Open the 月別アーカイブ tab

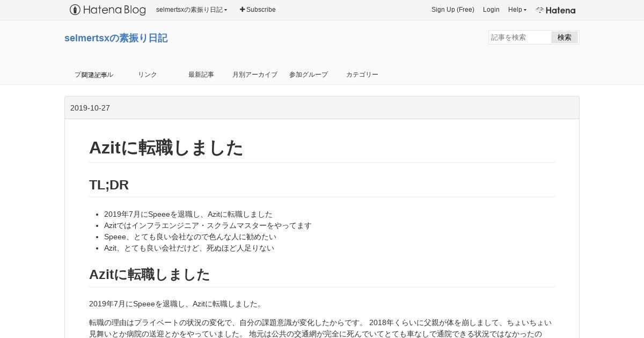[255, 75]
